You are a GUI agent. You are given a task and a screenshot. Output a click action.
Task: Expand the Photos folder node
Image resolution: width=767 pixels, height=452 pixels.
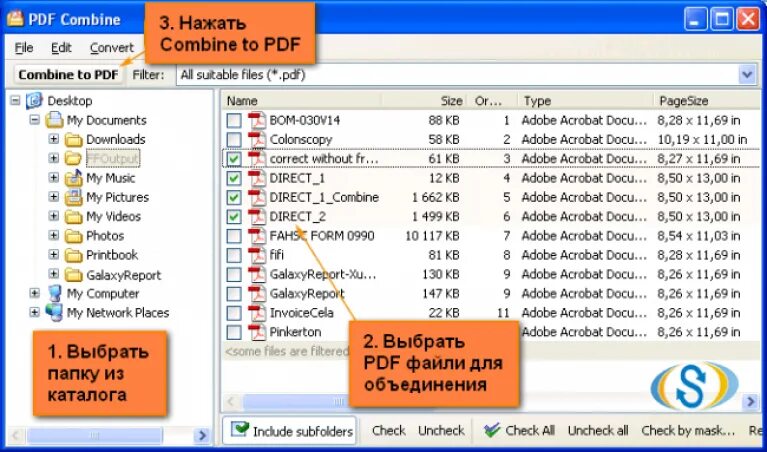coord(54,236)
